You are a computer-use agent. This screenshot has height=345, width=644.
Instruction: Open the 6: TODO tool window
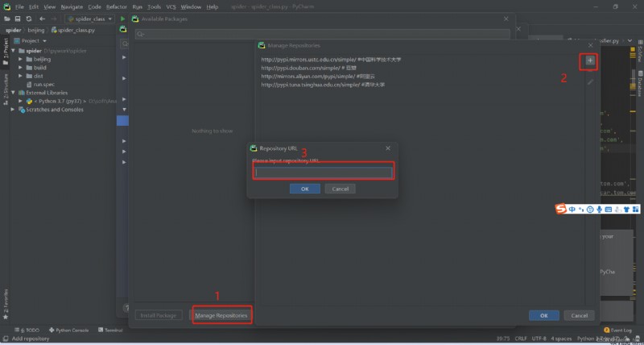click(27, 330)
